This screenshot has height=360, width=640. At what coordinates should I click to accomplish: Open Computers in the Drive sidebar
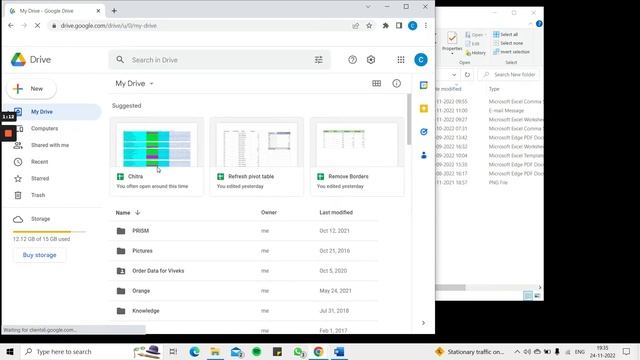click(44, 129)
